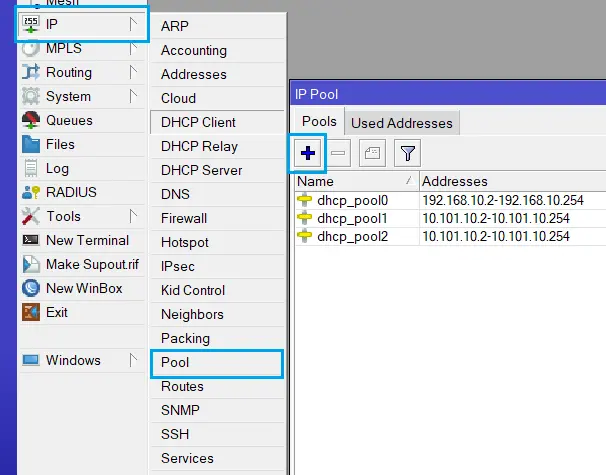The width and height of the screenshot is (606, 475).
Task: Open Queues from the sidebar
Action: (68, 120)
